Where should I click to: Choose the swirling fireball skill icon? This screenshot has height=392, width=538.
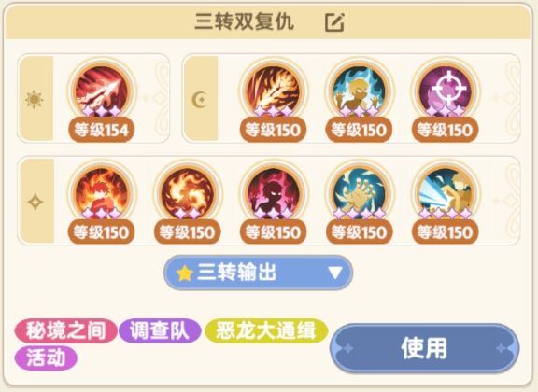188,194
